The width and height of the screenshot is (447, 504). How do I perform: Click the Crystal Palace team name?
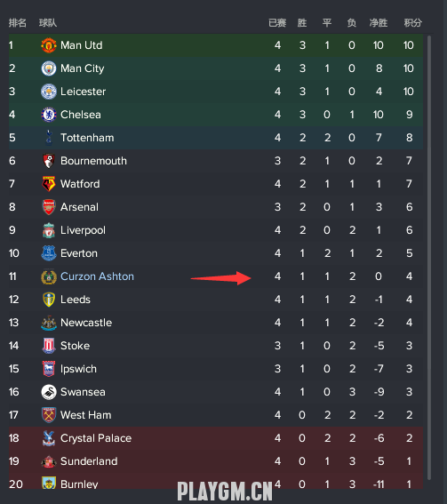point(96,438)
